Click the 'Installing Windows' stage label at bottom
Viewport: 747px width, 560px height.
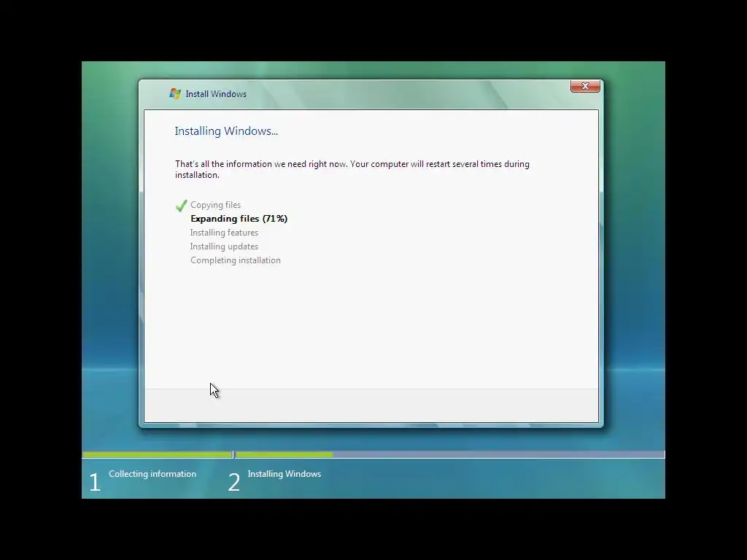point(285,474)
